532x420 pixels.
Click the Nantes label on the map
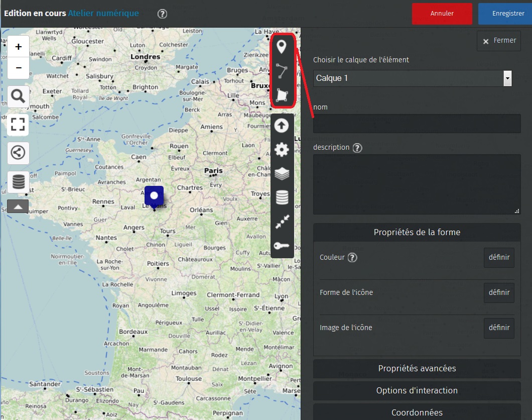pos(106,238)
